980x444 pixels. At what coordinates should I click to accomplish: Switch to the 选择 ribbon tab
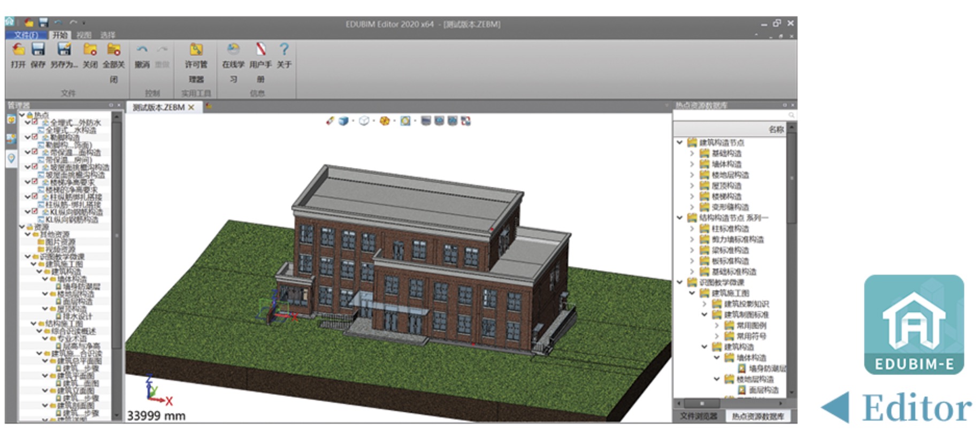108,35
